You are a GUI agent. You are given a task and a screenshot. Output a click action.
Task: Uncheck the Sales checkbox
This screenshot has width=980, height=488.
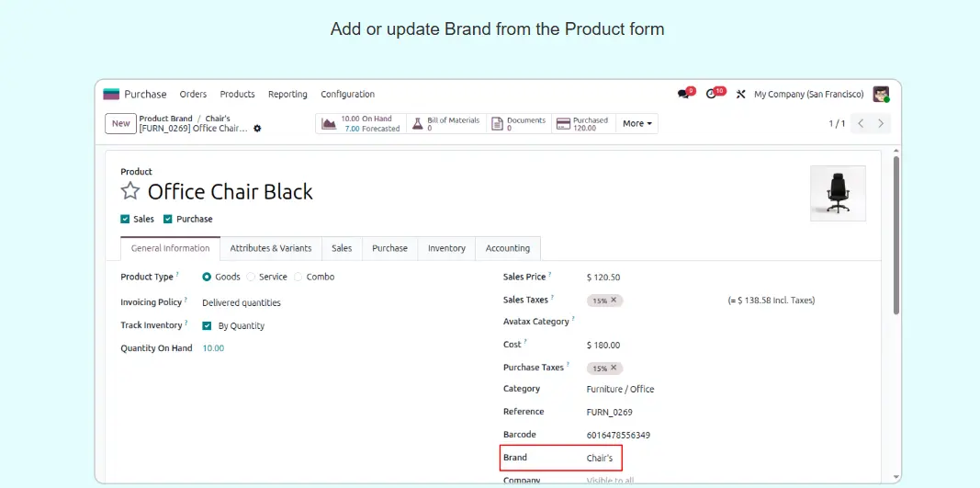coord(125,220)
